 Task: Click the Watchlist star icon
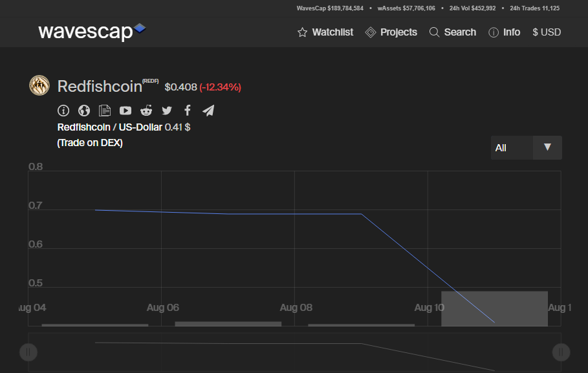pyautogui.click(x=302, y=32)
